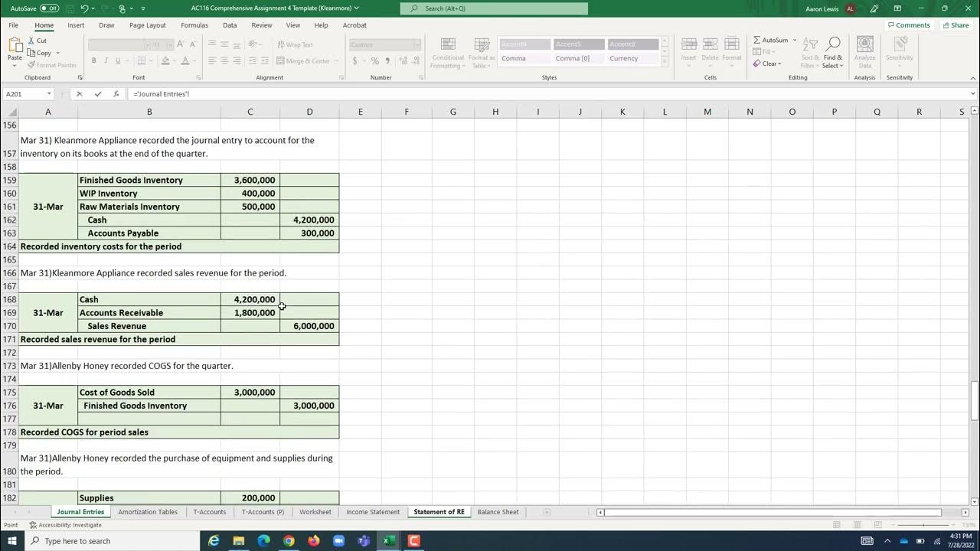This screenshot has width=980, height=551.
Task: Open Customize Quick Access Toolbar dropdown
Action: click(143, 8)
